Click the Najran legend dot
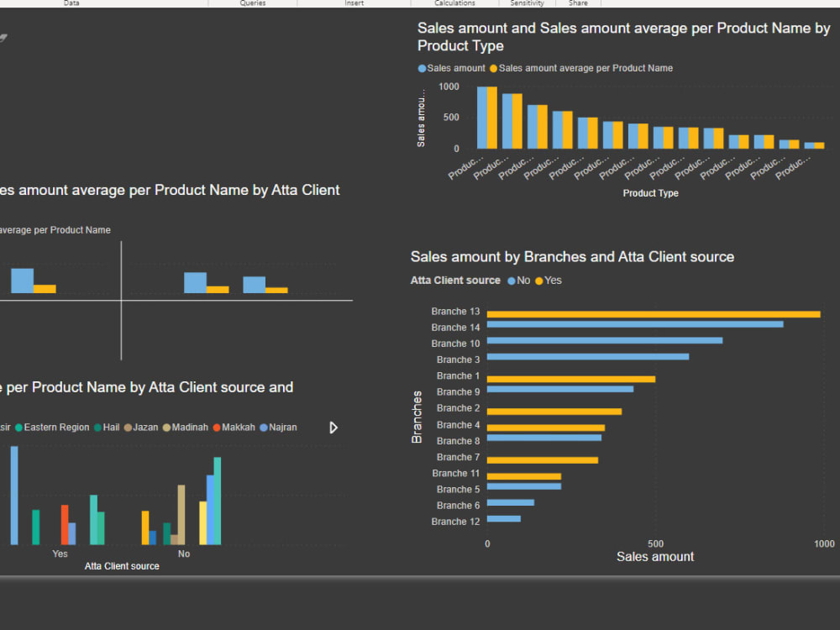 [x=263, y=428]
